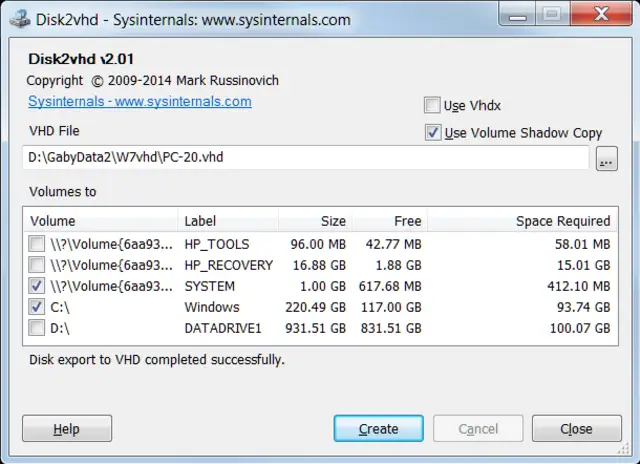Sort by the Label column header

tap(228, 221)
